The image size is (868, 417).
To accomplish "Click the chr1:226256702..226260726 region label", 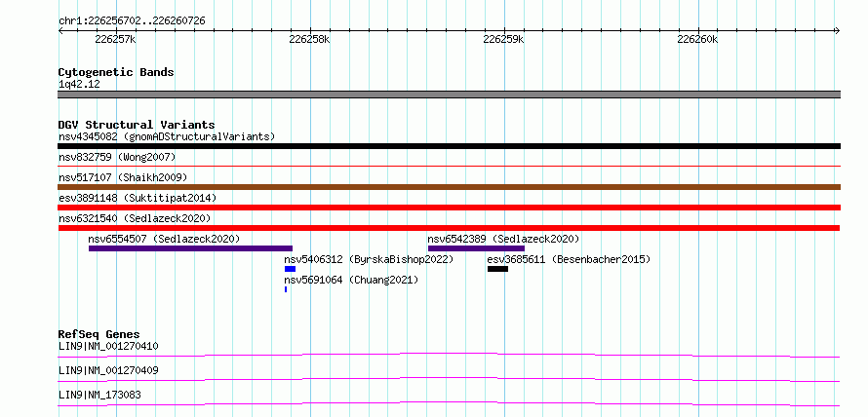I will click(132, 21).
